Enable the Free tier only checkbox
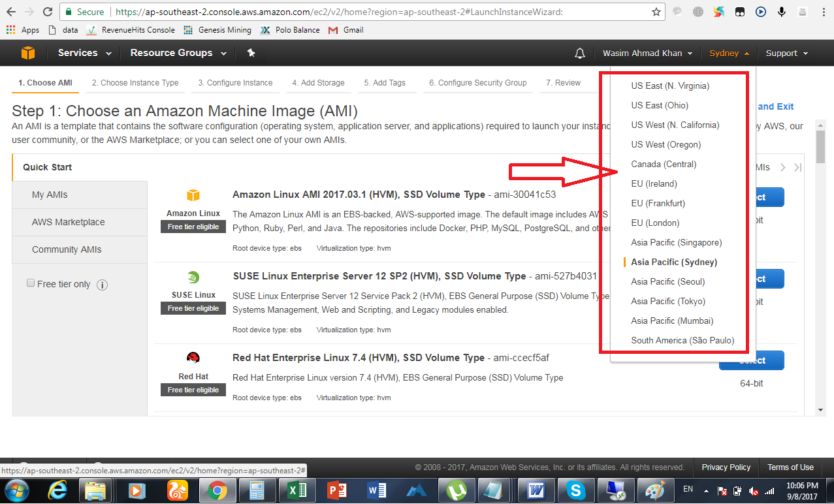Viewport: 834px width, 504px height. (x=31, y=283)
